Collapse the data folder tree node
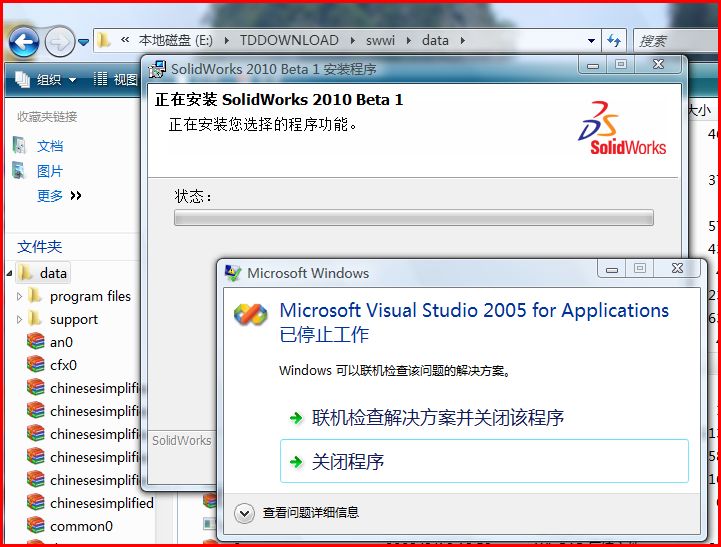Image resolution: width=721 pixels, height=547 pixels. pyautogui.click(x=9, y=273)
